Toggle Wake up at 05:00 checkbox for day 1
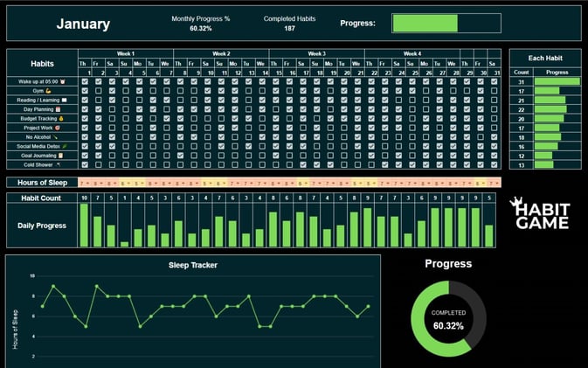 (x=85, y=81)
